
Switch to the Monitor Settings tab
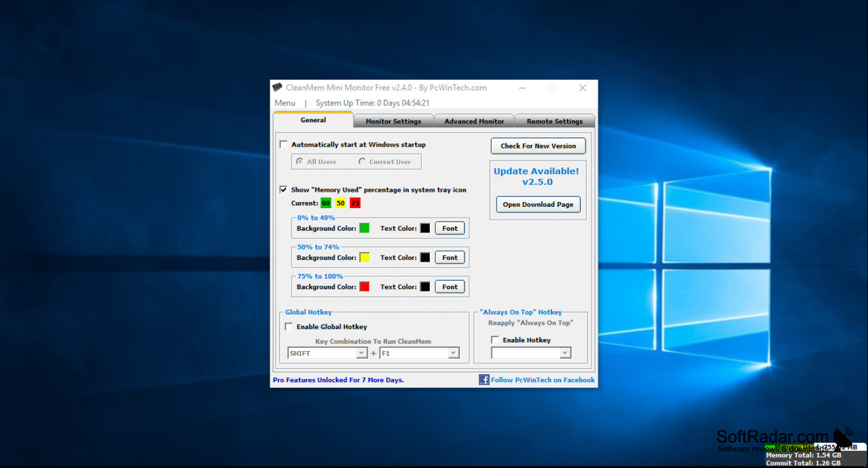coord(393,121)
